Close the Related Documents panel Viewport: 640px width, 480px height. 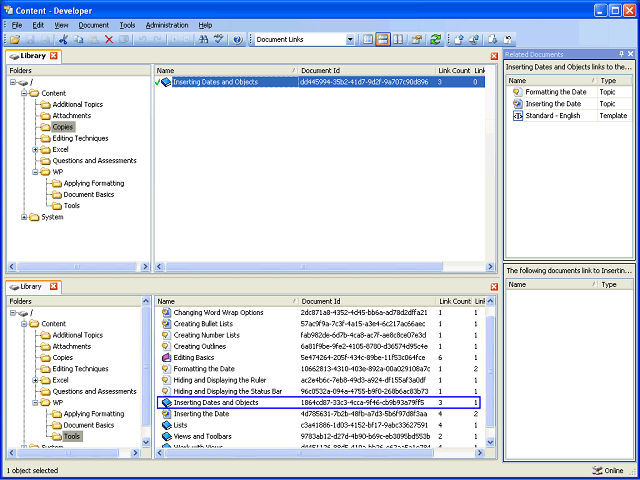631,54
